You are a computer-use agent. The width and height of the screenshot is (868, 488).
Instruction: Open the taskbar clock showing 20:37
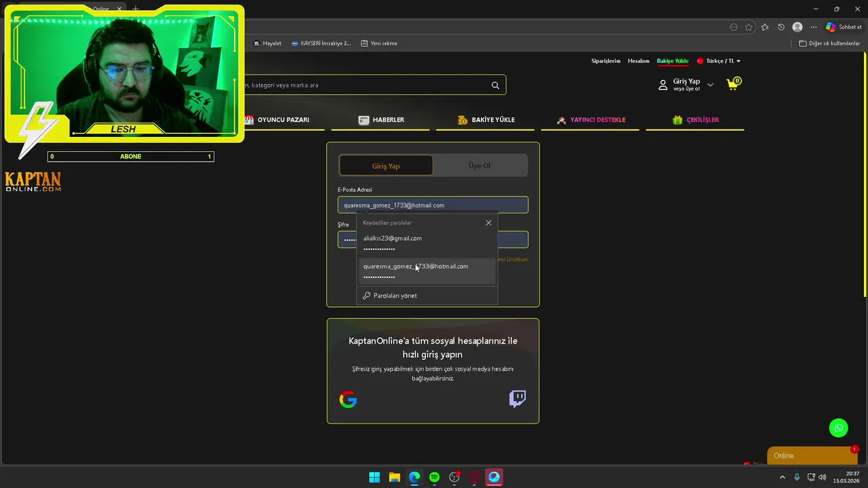846,477
